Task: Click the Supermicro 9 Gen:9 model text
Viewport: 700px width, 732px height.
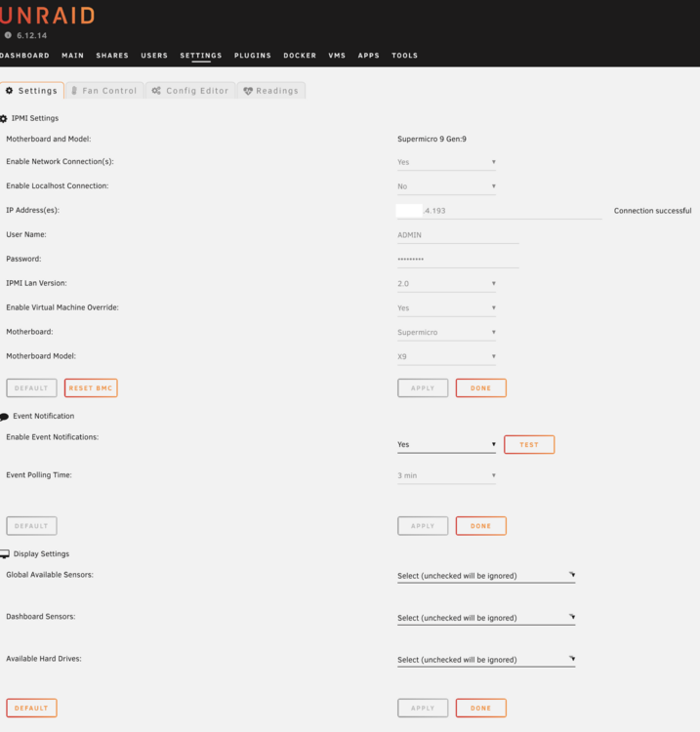Action: (432, 140)
